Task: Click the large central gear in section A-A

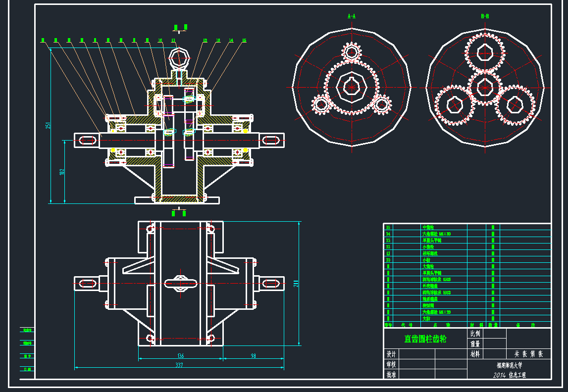Action: pyautogui.click(x=352, y=87)
